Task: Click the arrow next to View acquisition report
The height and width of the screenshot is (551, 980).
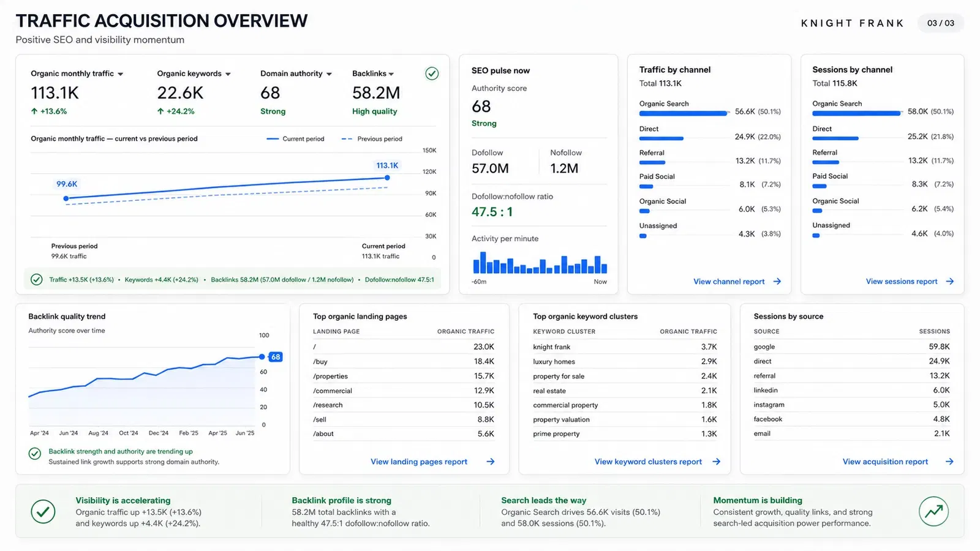Action: click(949, 462)
